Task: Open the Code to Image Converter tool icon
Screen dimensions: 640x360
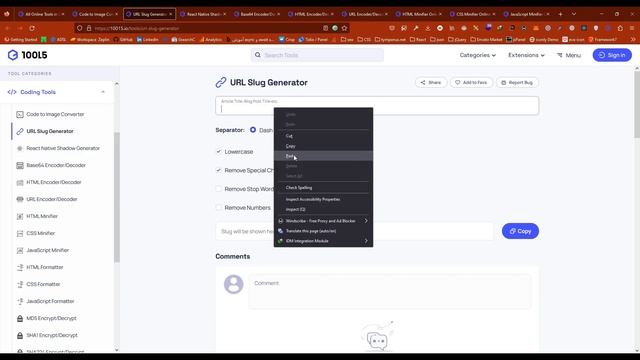Action: point(20,114)
